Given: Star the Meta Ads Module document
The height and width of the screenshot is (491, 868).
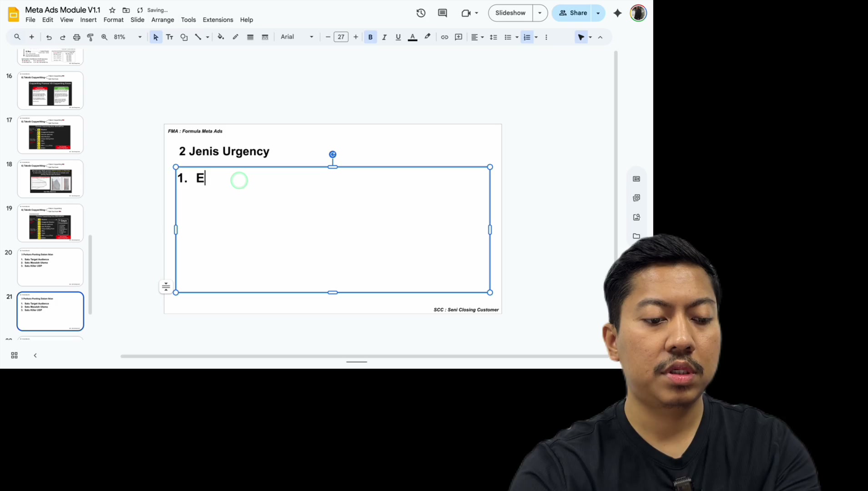Looking at the screenshot, I should [x=112, y=10].
